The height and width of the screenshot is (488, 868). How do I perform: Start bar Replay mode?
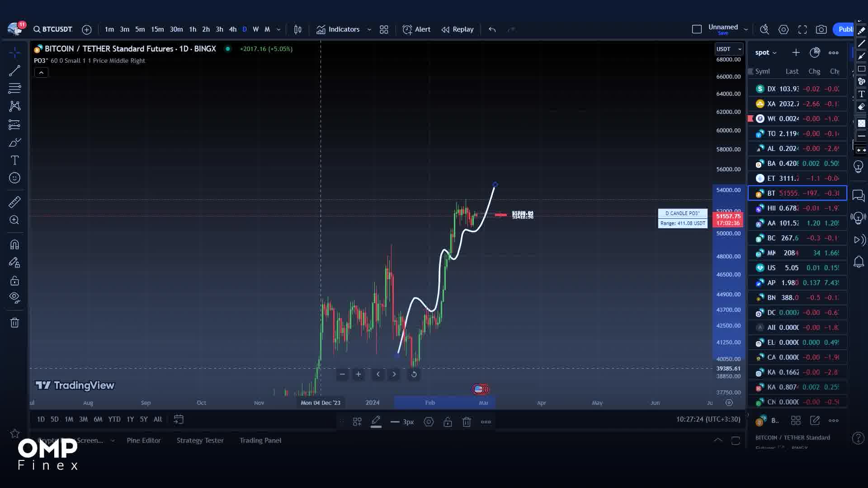point(457,29)
